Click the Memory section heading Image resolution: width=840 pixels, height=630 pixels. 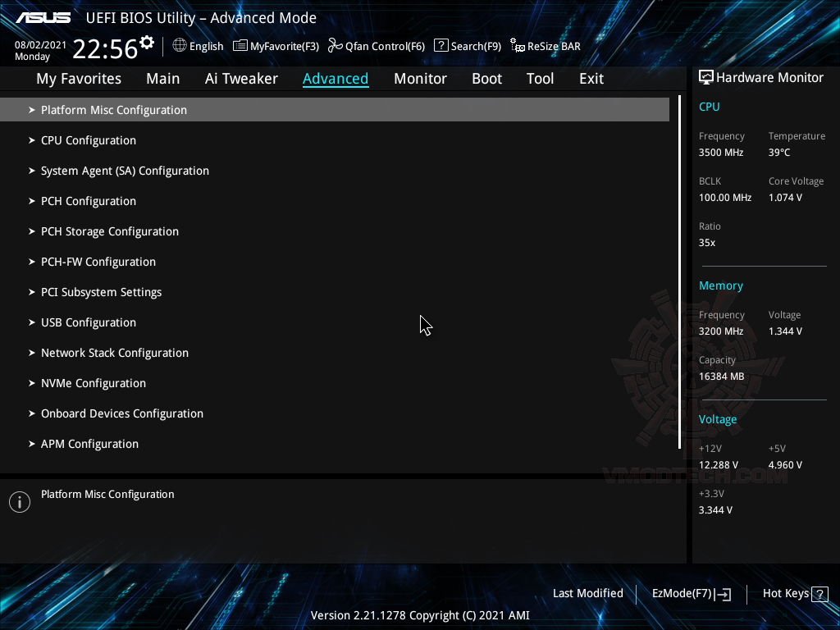720,286
